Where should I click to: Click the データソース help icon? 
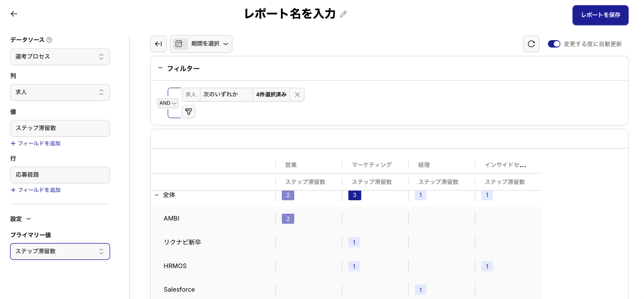click(49, 40)
